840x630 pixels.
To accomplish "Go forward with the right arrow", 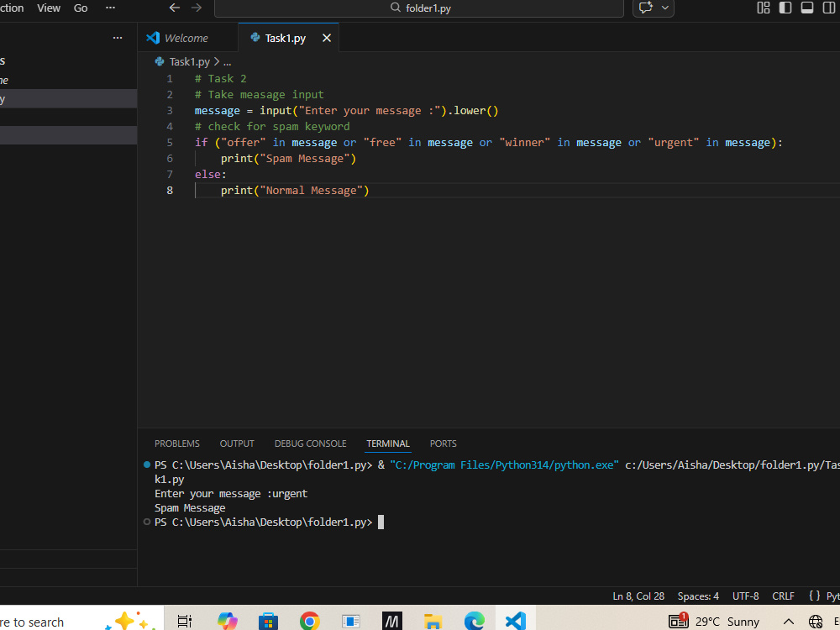I will coord(196,8).
